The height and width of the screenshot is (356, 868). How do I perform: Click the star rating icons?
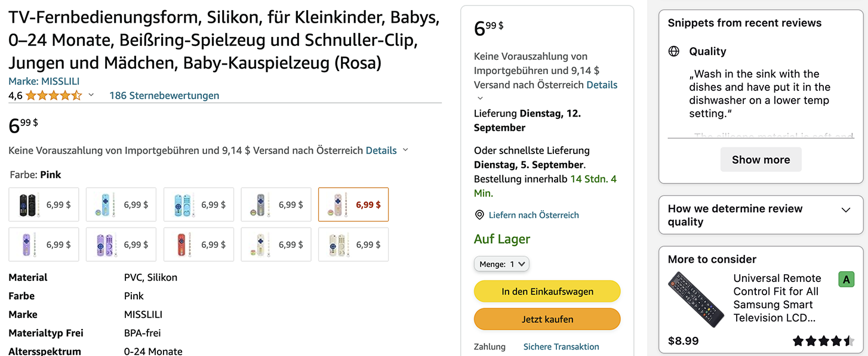coord(54,96)
